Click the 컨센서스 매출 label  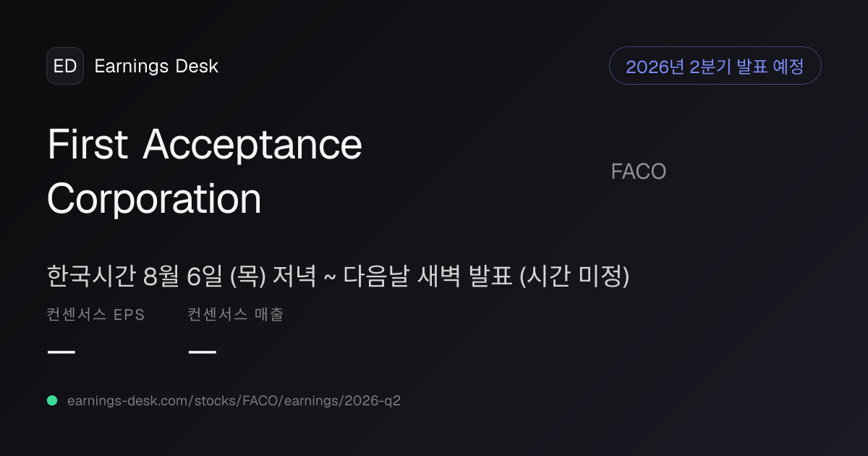(235, 315)
